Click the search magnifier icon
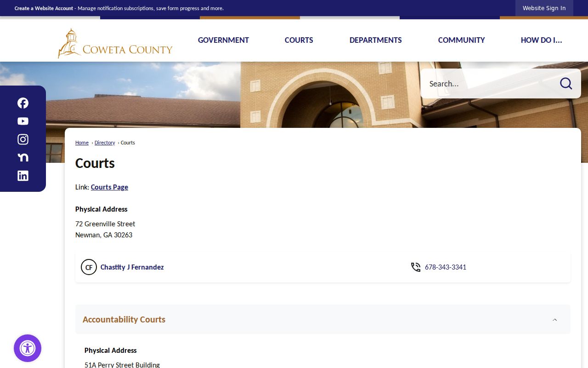 566,83
